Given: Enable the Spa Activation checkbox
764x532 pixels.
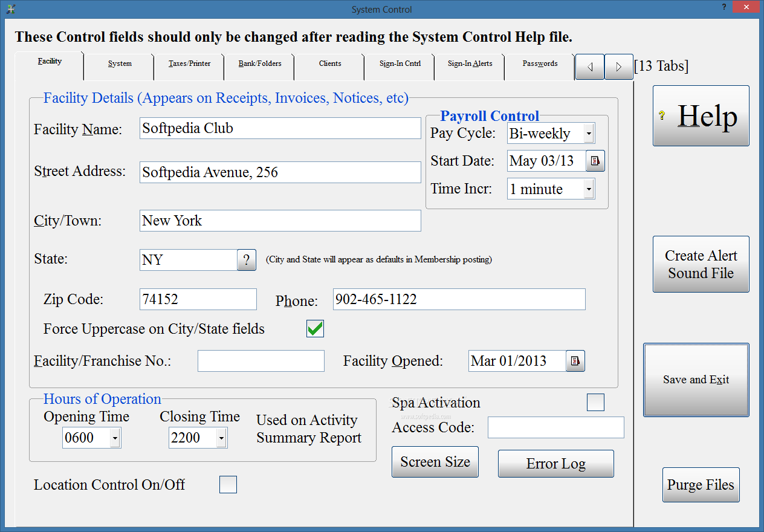Looking at the screenshot, I should coord(595,402).
